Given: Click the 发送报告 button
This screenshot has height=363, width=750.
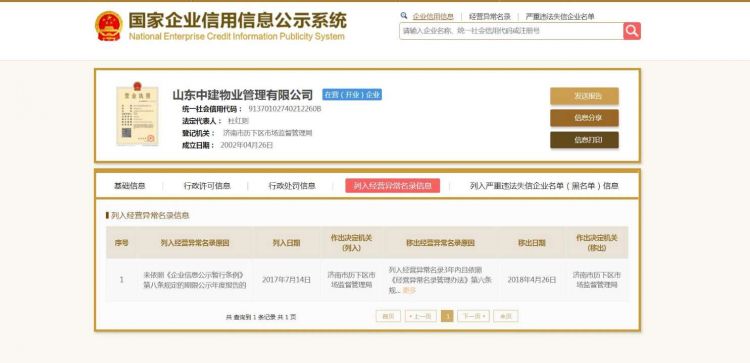Looking at the screenshot, I should [584, 96].
